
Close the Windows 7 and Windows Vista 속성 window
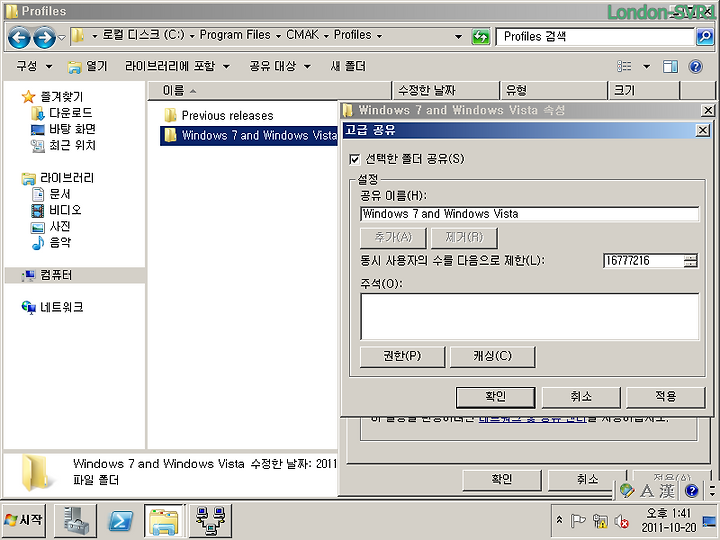(x=708, y=110)
